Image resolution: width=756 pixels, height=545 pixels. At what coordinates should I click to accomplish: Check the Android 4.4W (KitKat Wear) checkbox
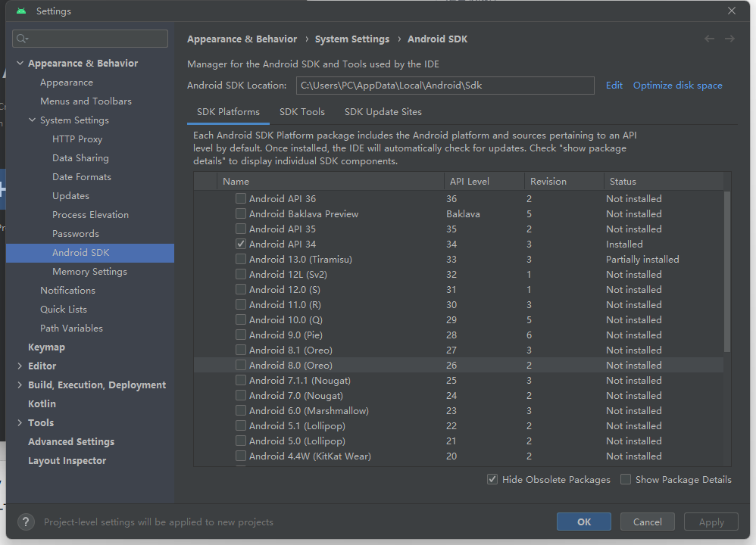coord(241,456)
